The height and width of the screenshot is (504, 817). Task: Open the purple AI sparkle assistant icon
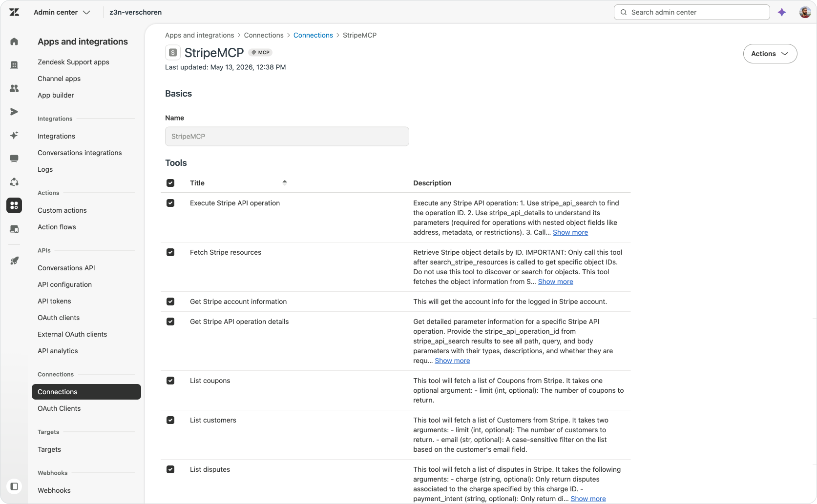[782, 12]
